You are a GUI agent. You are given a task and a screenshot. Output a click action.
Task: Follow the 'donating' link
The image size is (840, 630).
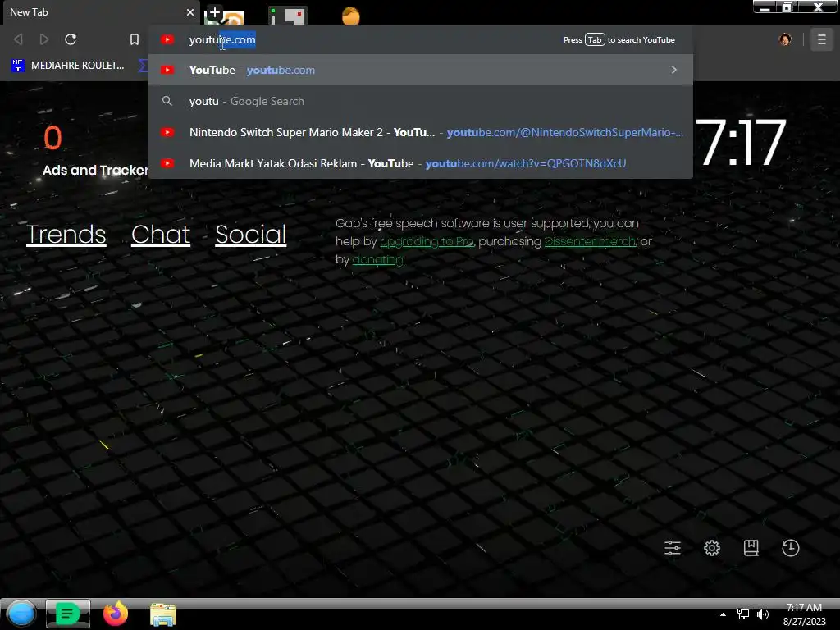tap(377, 260)
